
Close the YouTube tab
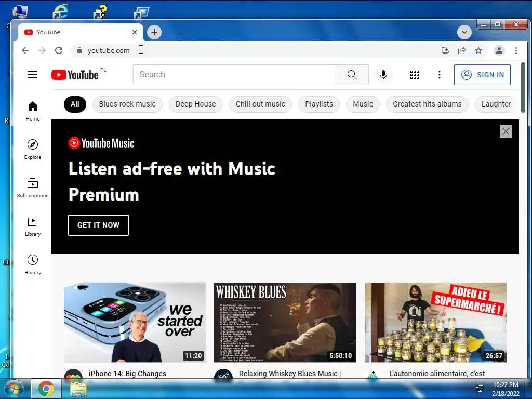pyautogui.click(x=135, y=32)
